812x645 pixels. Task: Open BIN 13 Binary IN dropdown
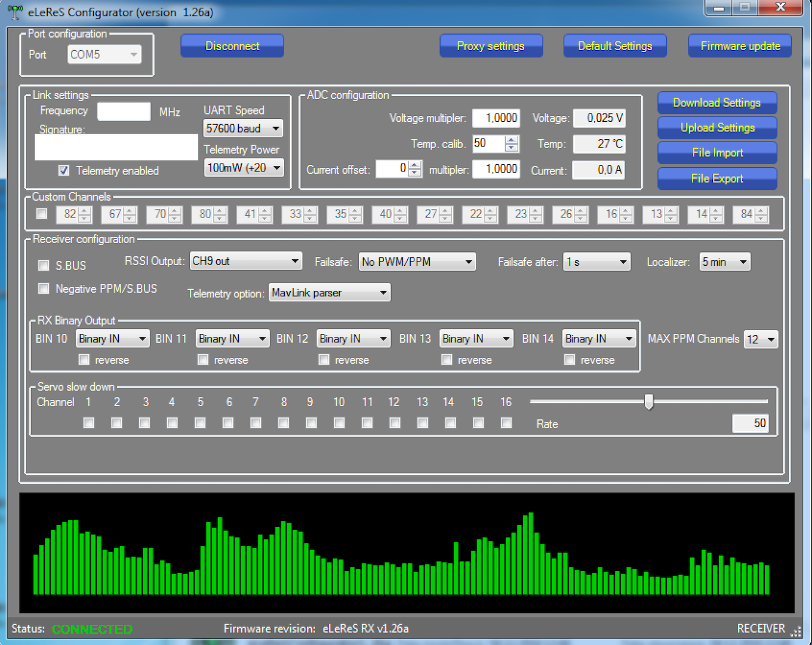476,339
